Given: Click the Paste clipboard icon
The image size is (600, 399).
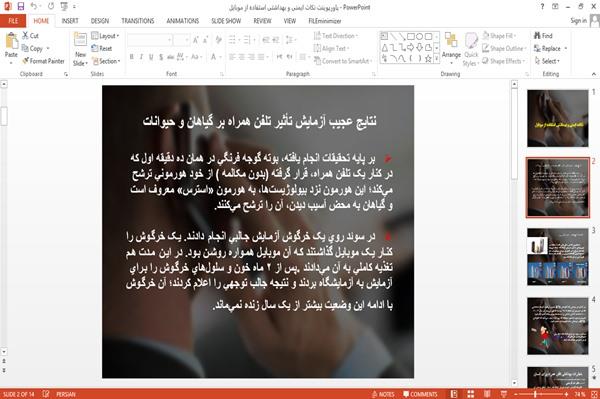Looking at the screenshot, I should tap(11, 41).
